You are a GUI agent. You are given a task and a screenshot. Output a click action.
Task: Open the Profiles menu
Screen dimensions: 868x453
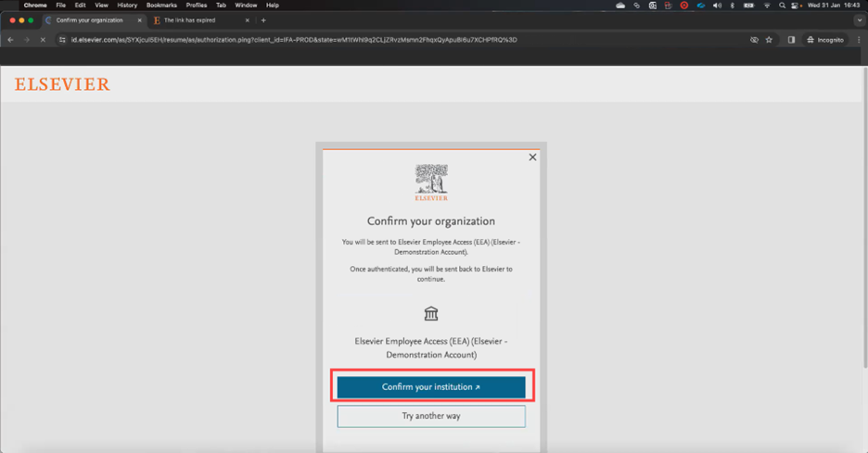click(196, 5)
